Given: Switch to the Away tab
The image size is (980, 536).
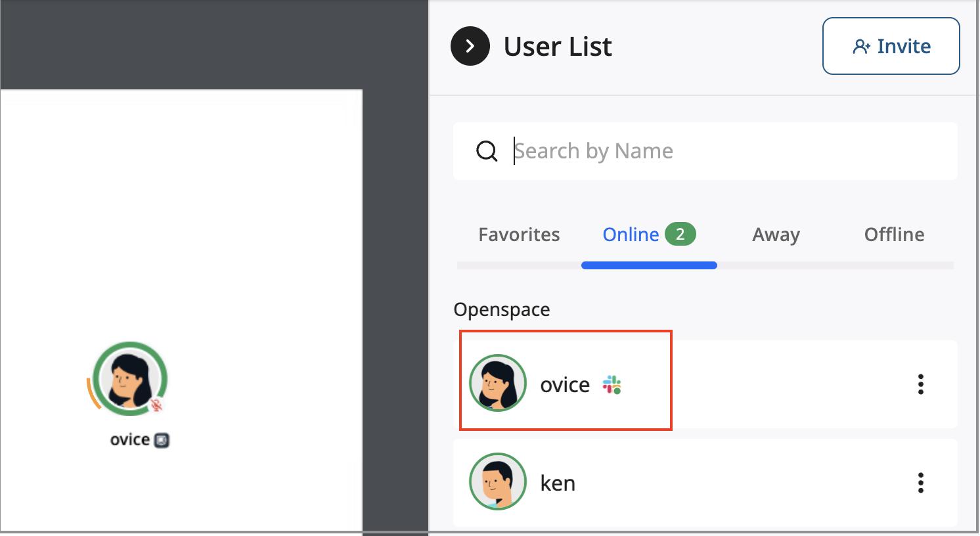Looking at the screenshot, I should tap(776, 234).
